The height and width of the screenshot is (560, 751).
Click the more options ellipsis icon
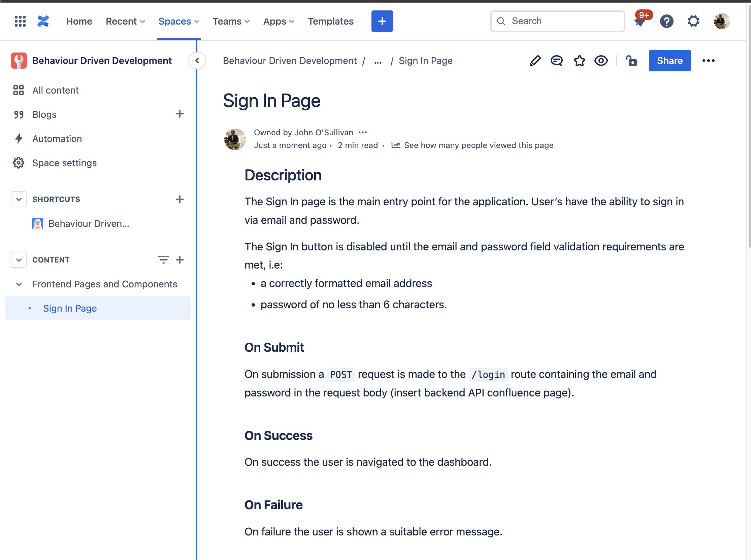(708, 61)
